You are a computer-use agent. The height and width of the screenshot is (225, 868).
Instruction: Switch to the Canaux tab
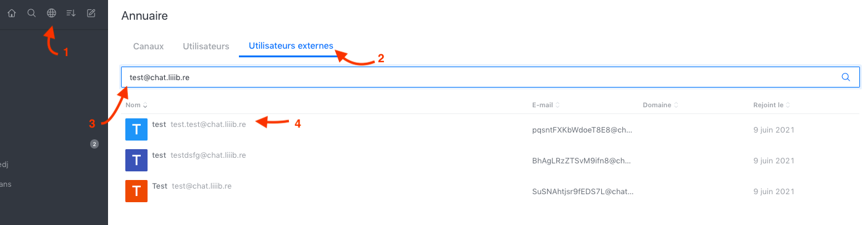coord(148,46)
